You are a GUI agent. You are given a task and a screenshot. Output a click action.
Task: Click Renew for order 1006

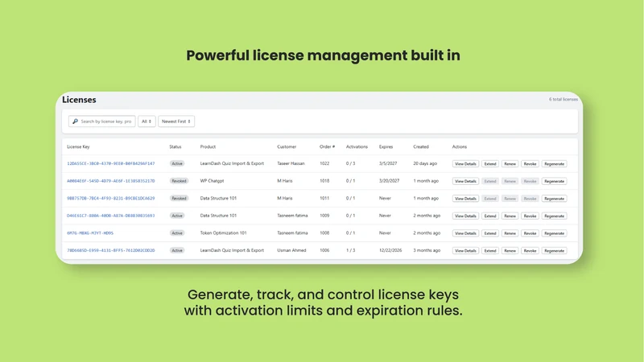coord(510,251)
